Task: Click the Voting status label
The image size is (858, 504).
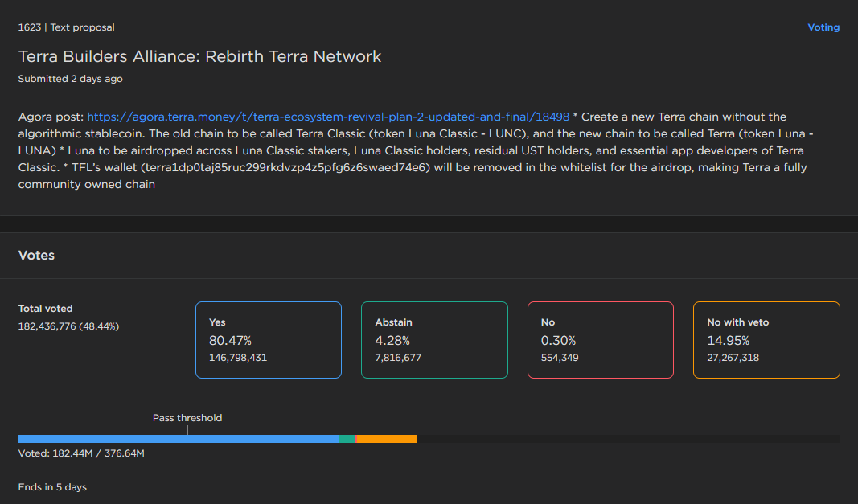Action: 823,27
